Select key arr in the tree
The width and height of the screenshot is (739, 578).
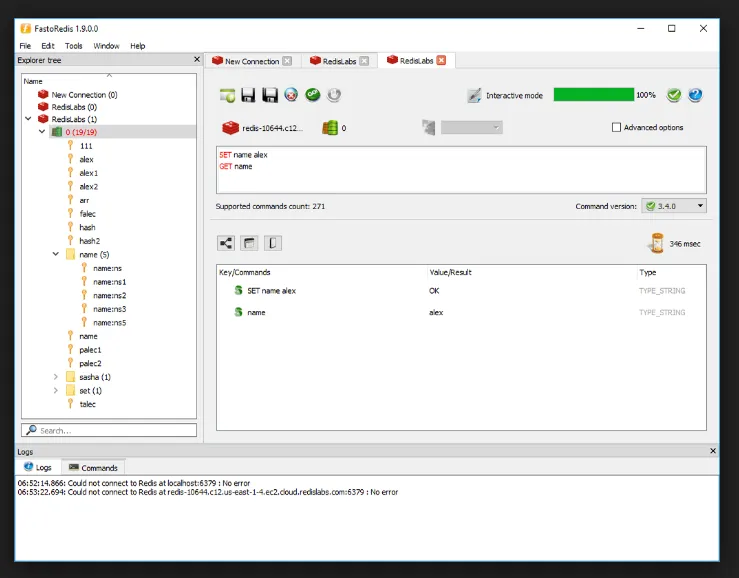[84, 200]
